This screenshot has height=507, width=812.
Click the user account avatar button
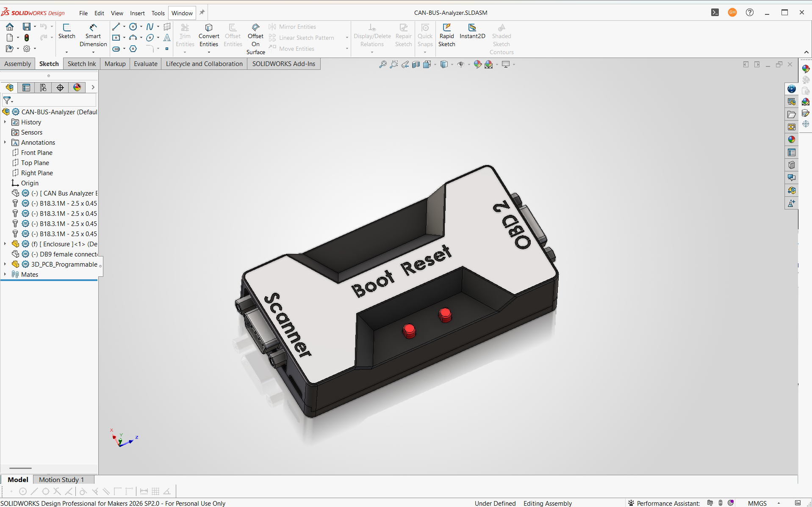[732, 12]
